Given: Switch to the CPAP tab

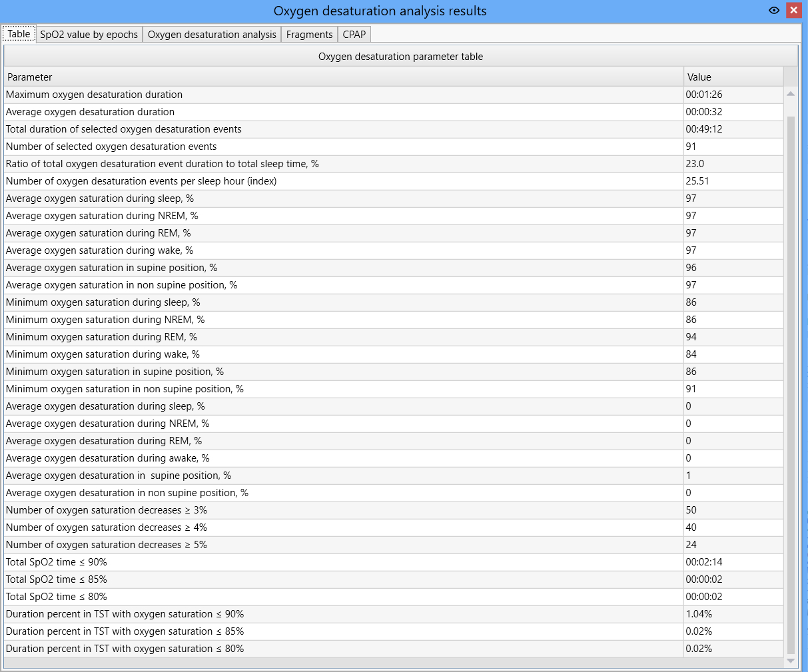Looking at the screenshot, I should tap(354, 35).
